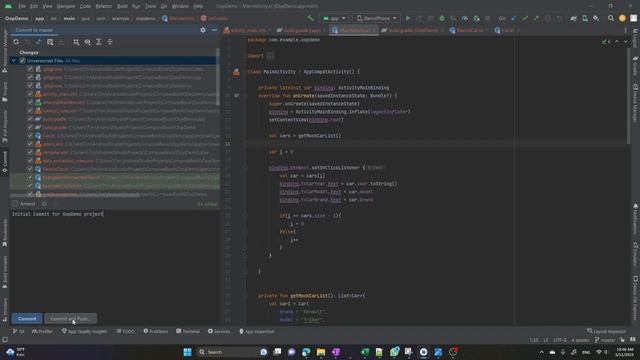Expand the folded import block
Screen dimensions: 640x360
(270, 56)
